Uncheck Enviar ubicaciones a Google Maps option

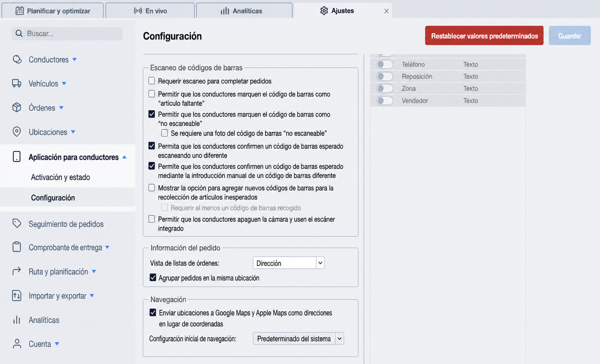tap(153, 312)
